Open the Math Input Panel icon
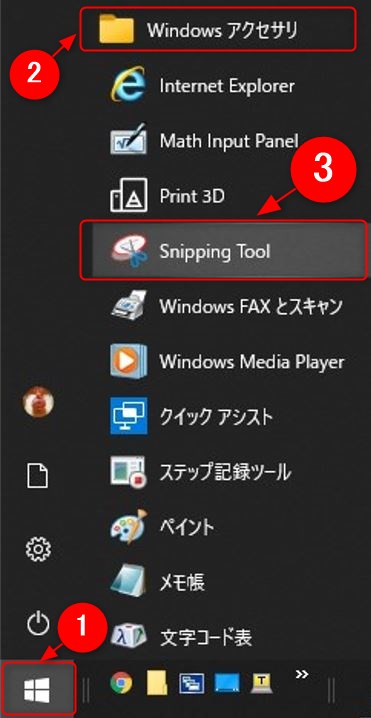This screenshot has width=371, height=718. pos(128,139)
